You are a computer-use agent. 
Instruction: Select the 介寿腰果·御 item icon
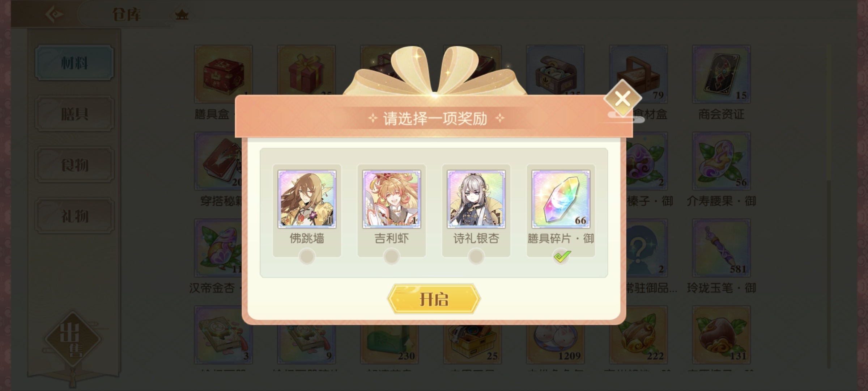coord(721,161)
